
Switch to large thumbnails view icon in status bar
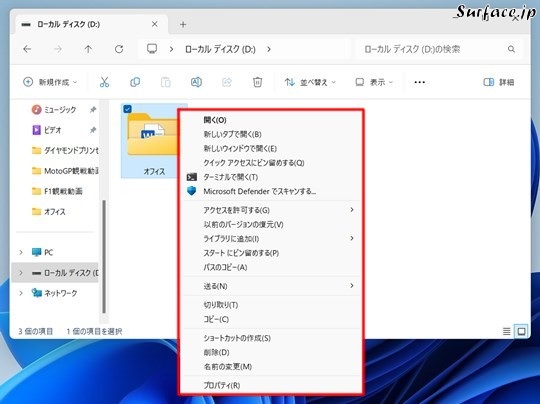pyautogui.click(x=521, y=331)
